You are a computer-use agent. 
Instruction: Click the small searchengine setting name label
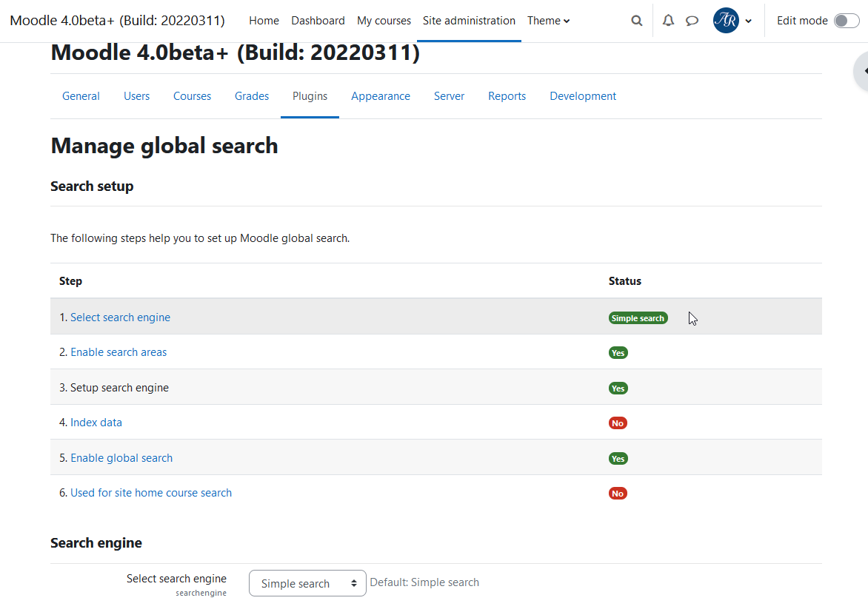pos(201,593)
